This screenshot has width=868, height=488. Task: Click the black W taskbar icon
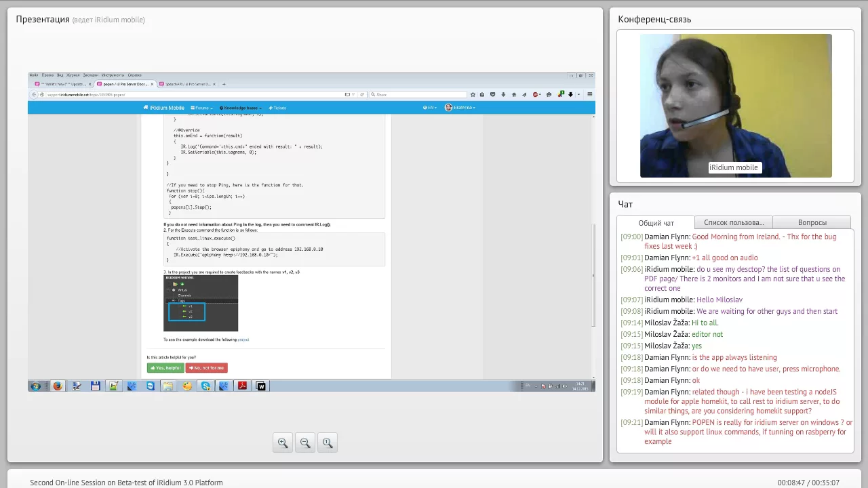click(x=261, y=386)
